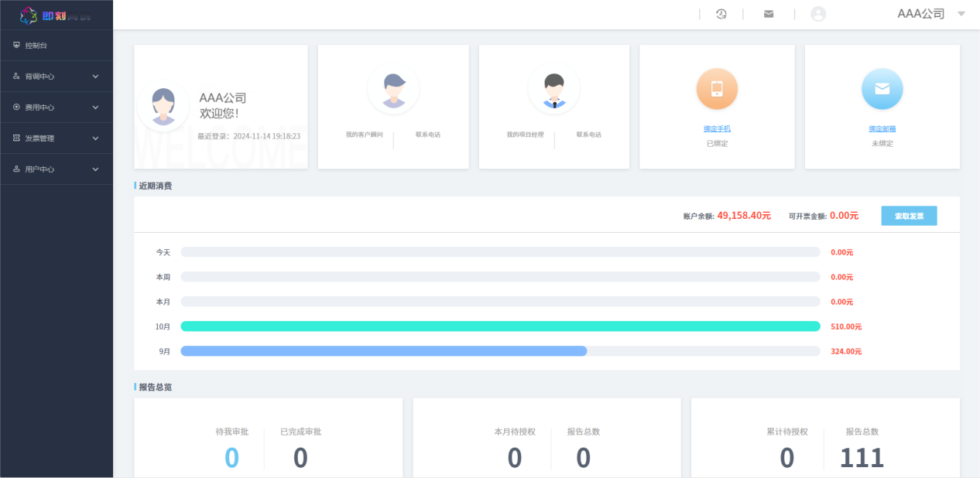
Task: Click the history clock icon in header
Action: (x=721, y=14)
